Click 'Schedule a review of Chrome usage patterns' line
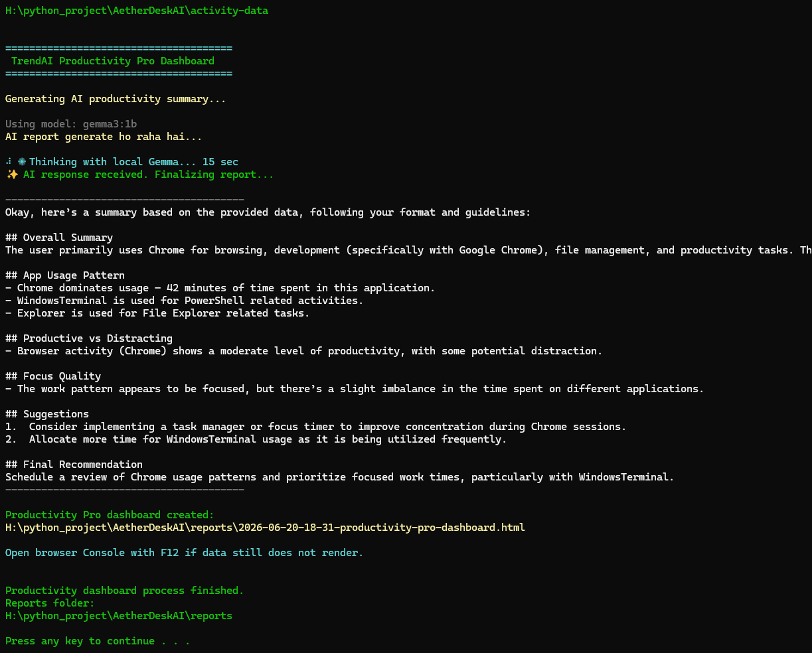 340,477
